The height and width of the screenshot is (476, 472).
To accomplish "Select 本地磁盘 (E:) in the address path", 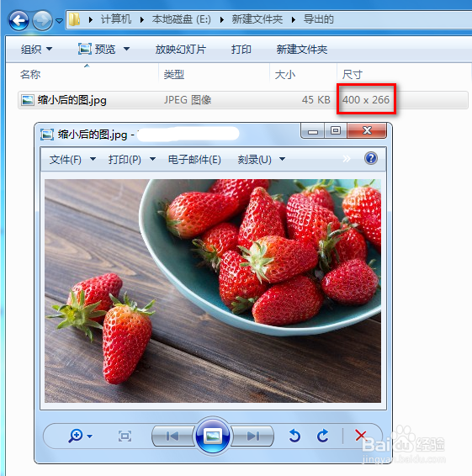I will 182,19.
